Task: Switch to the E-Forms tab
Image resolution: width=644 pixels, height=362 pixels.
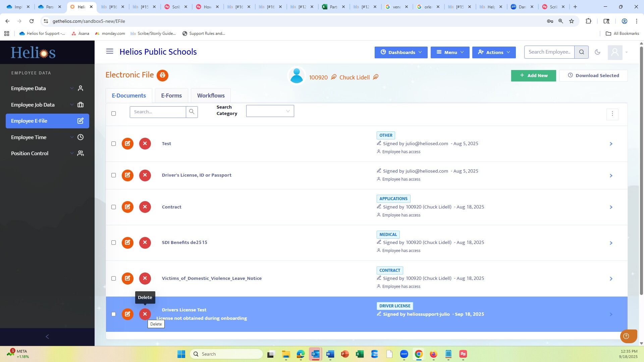Action: click(x=171, y=96)
